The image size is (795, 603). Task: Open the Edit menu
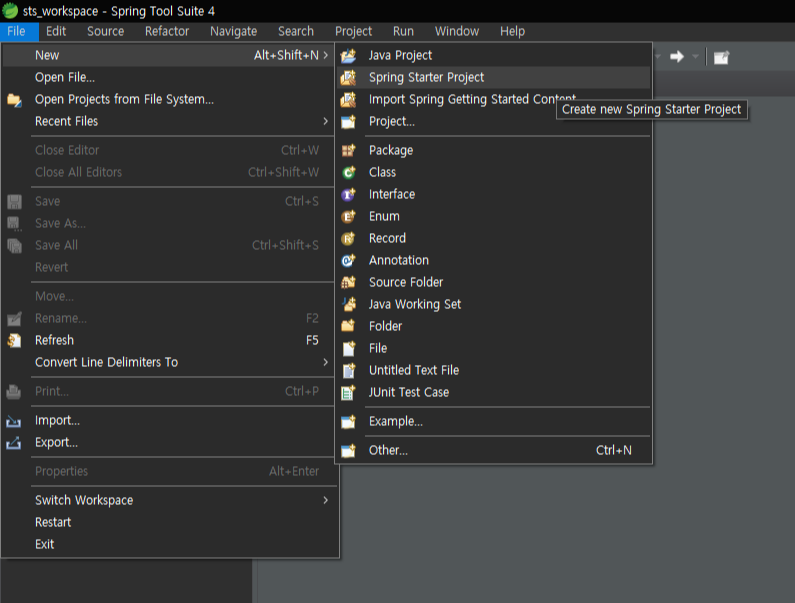56,31
